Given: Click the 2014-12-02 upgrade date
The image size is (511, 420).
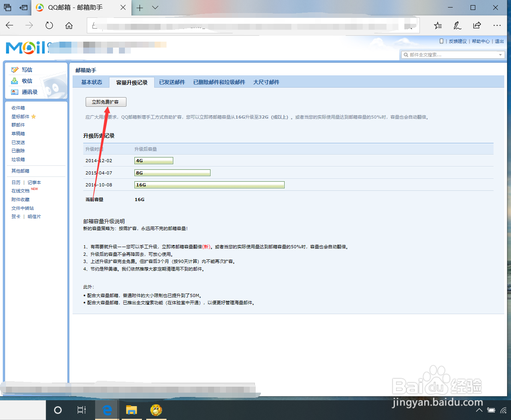Looking at the screenshot, I should click(x=99, y=161).
